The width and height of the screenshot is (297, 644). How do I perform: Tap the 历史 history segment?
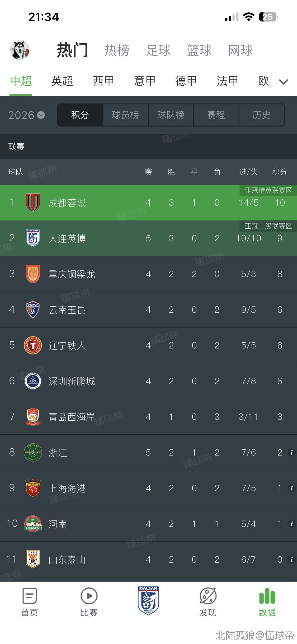pyautogui.click(x=261, y=115)
